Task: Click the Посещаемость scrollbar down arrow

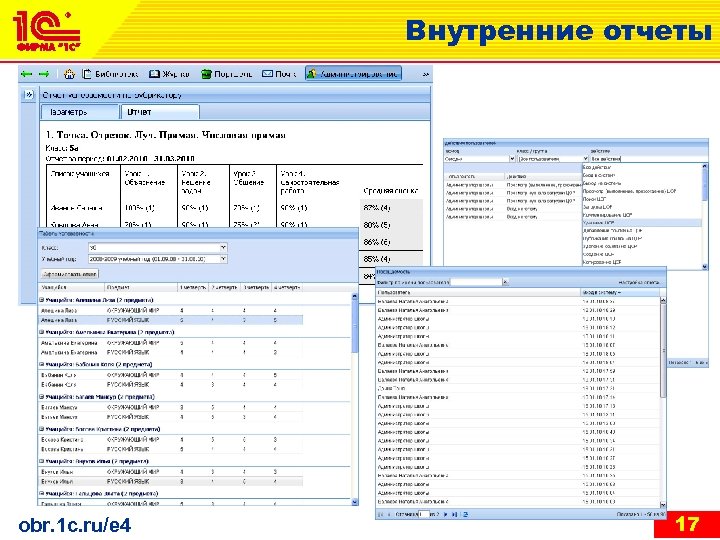Action: 663,504
